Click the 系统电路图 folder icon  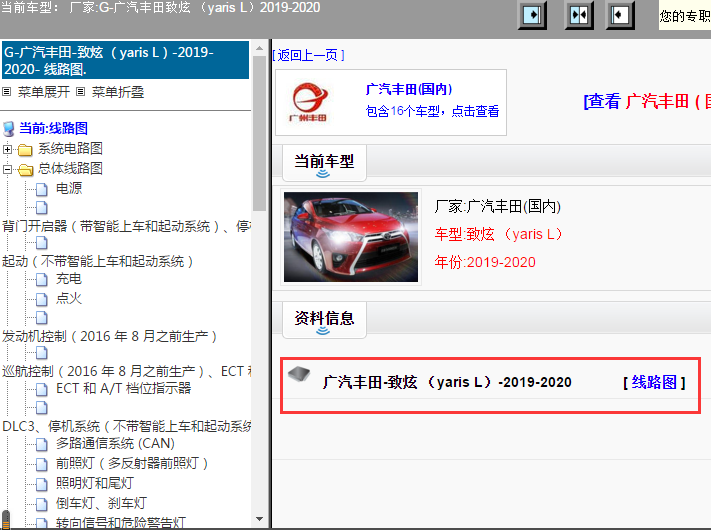(25, 149)
